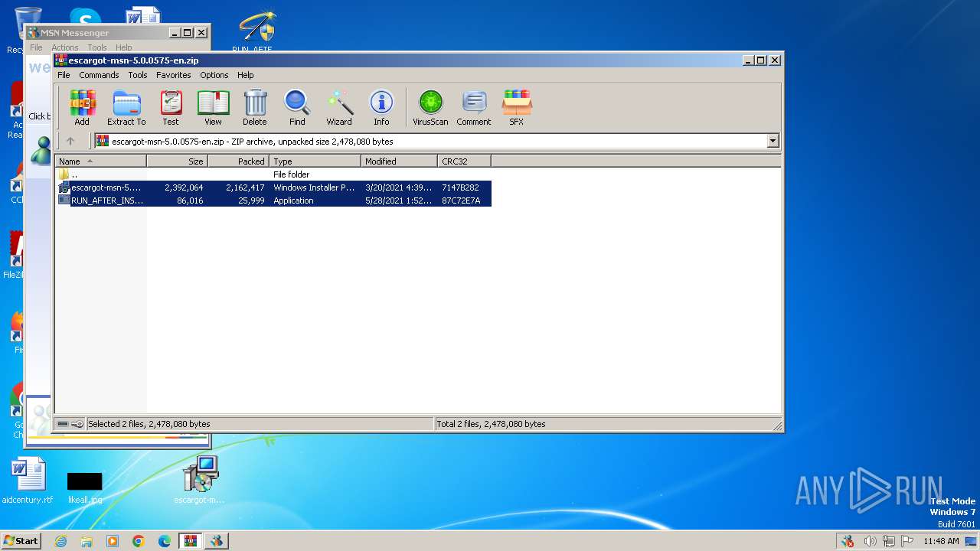Screen dimensions: 980x551
Task: Open the File menu in MSN Messenger
Action: (x=36, y=47)
